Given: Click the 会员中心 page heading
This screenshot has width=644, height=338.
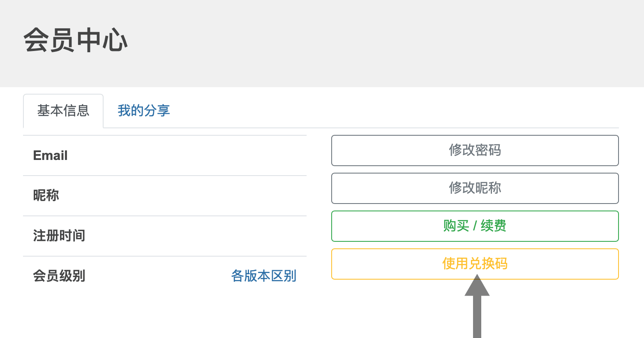Looking at the screenshot, I should (76, 40).
